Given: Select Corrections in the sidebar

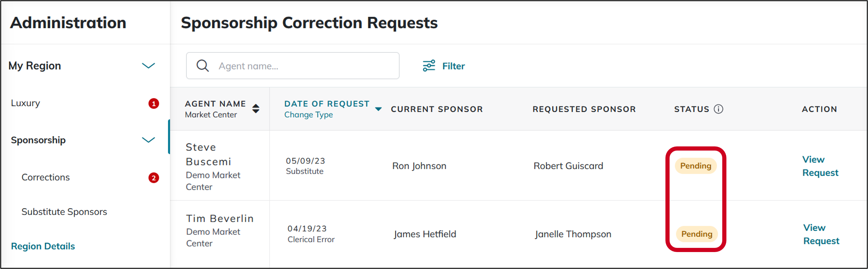Looking at the screenshot, I should [46, 177].
